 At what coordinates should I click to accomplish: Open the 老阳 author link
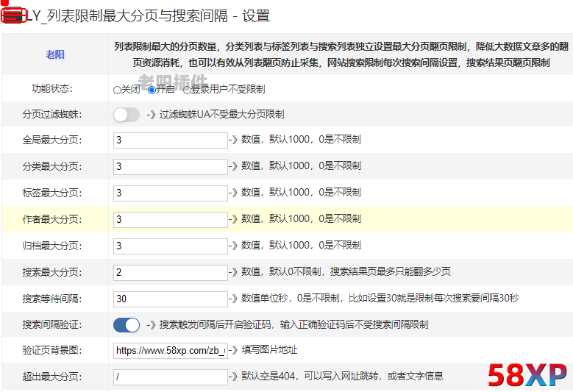coord(55,55)
